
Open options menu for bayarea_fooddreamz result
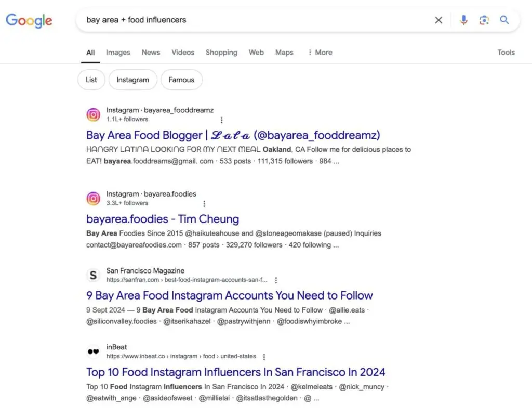(x=222, y=120)
